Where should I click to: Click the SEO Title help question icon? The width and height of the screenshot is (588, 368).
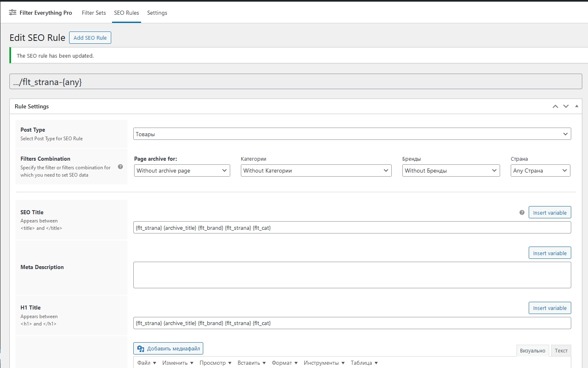522,213
